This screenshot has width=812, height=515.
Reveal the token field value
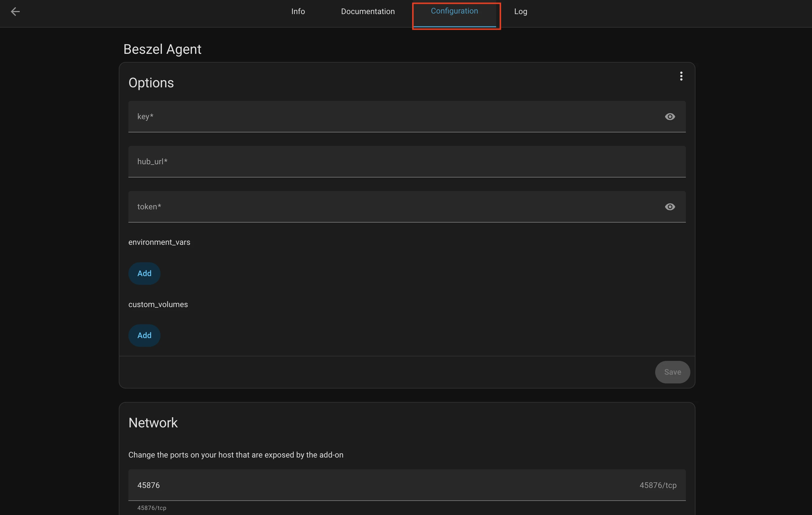coord(670,207)
